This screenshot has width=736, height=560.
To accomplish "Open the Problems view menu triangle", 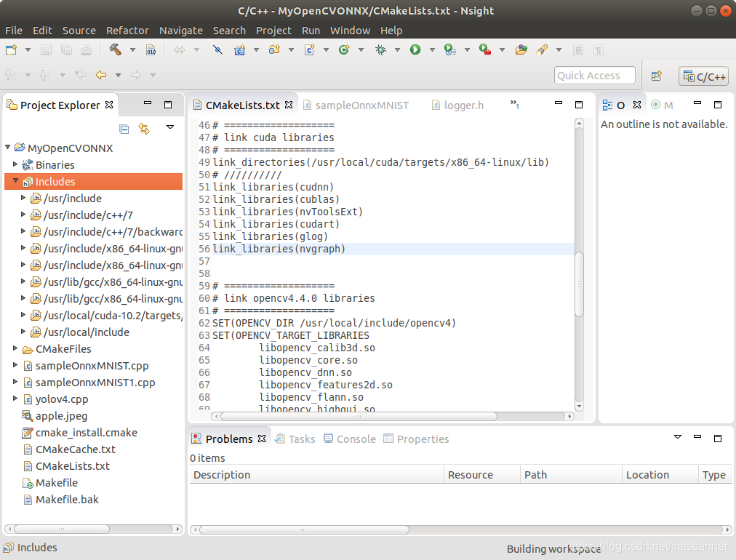I will pos(677,437).
